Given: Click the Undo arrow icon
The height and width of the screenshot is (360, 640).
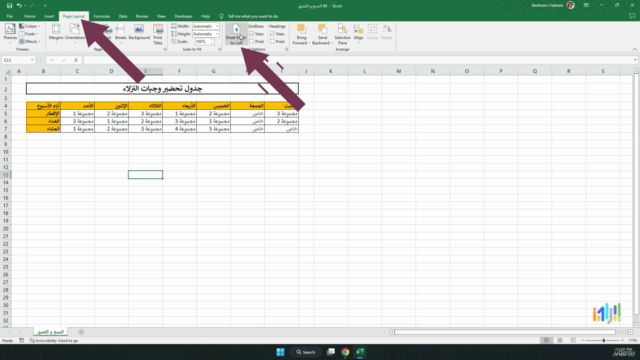Looking at the screenshot, I should pyautogui.click(x=19, y=6).
